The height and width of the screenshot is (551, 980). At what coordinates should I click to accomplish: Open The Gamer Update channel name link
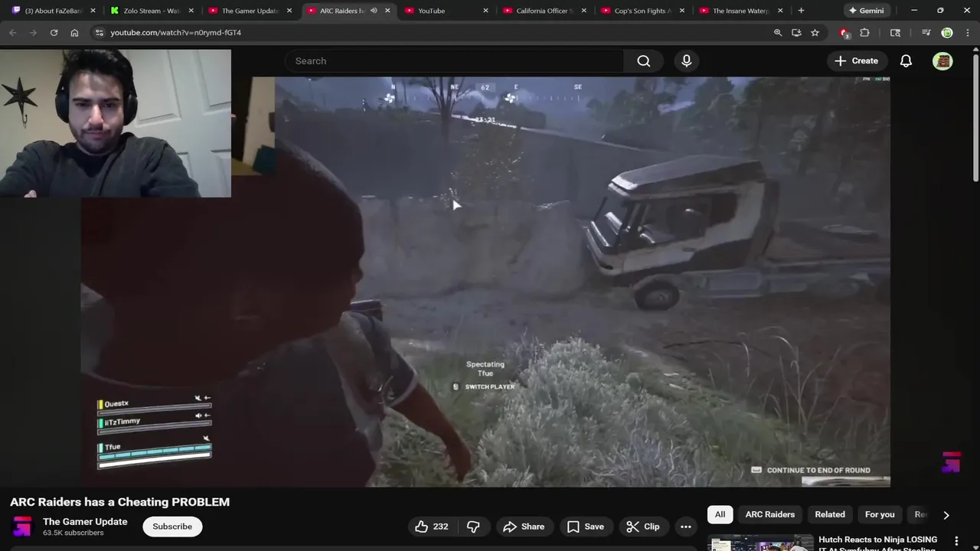[85, 522]
